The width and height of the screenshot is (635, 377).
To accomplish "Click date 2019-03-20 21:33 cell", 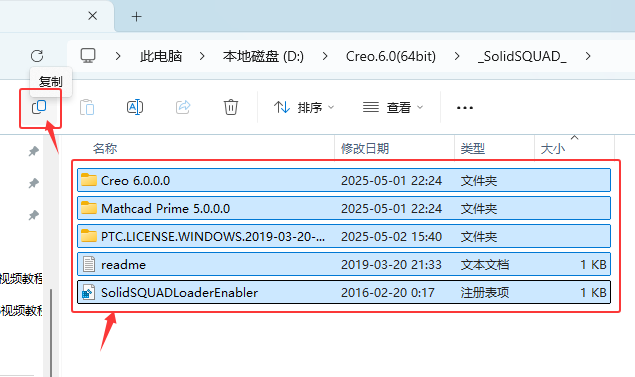I will point(391,264).
